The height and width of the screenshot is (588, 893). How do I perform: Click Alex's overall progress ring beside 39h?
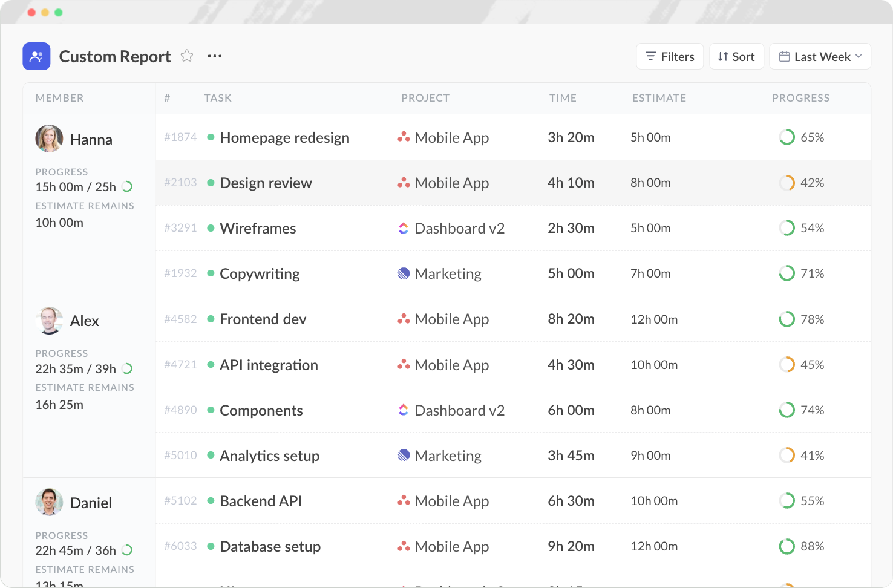[x=127, y=368]
